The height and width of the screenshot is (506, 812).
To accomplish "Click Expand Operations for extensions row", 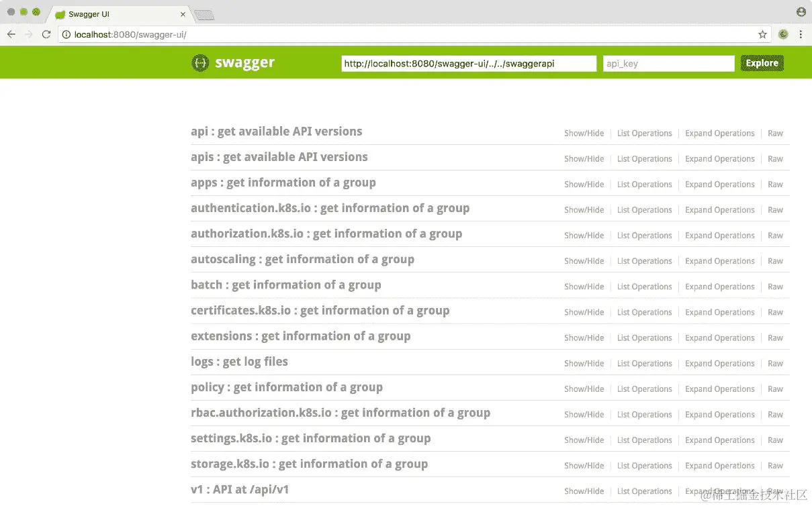I will 719,338.
